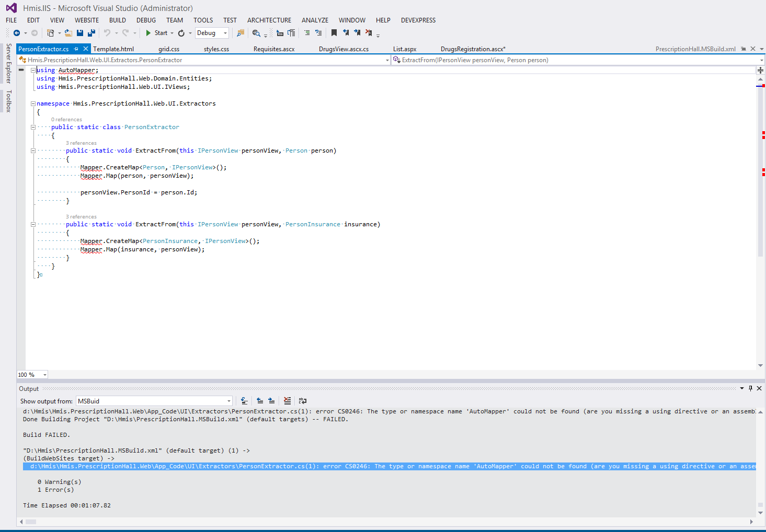Toggle Word Wrap in the Output panel
Viewport: 766px width, 532px height.
(303, 401)
